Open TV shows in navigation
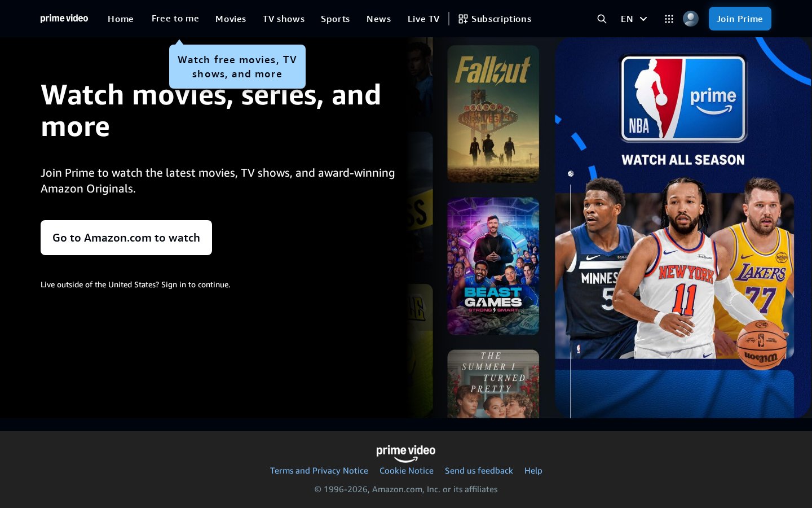The height and width of the screenshot is (508, 812). [284, 19]
